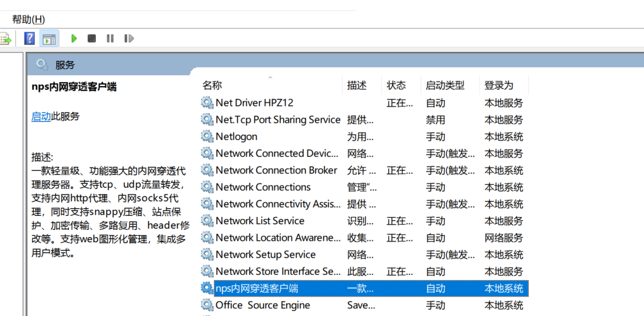This screenshot has width=644, height=316.
Task: Click gear icon beside Network Connections
Action: pyautogui.click(x=207, y=187)
